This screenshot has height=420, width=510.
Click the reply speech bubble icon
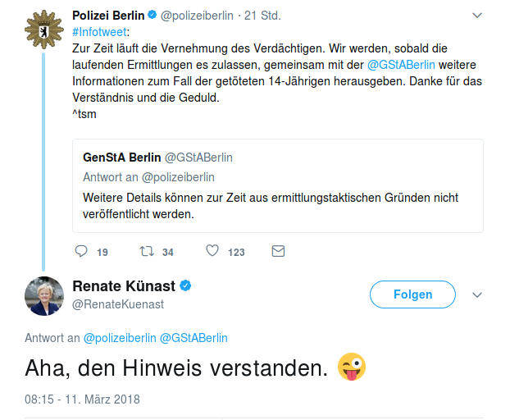click(x=80, y=251)
